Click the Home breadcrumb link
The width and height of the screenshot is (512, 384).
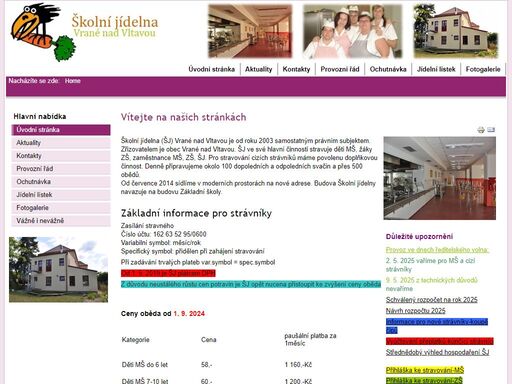coord(73,81)
